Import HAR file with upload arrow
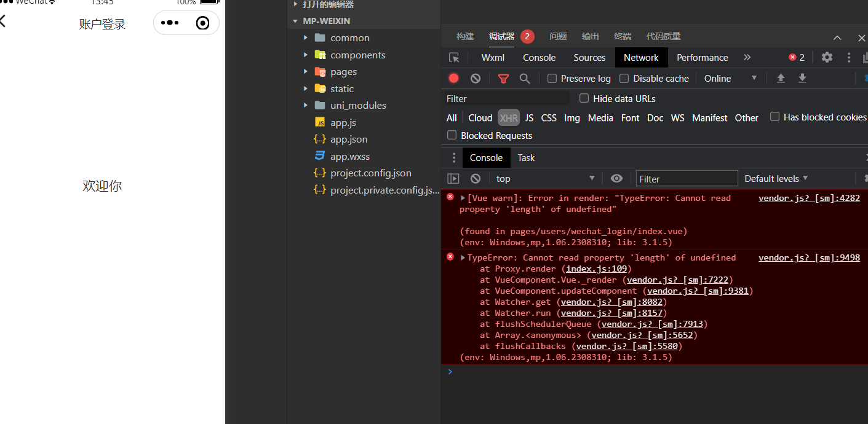The height and width of the screenshot is (424, 868). tap(781, 78)
